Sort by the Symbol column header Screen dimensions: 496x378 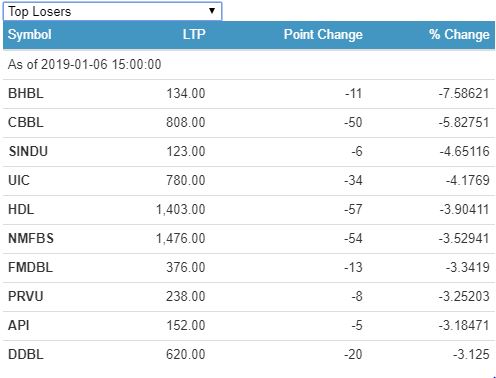coord(30,35)
